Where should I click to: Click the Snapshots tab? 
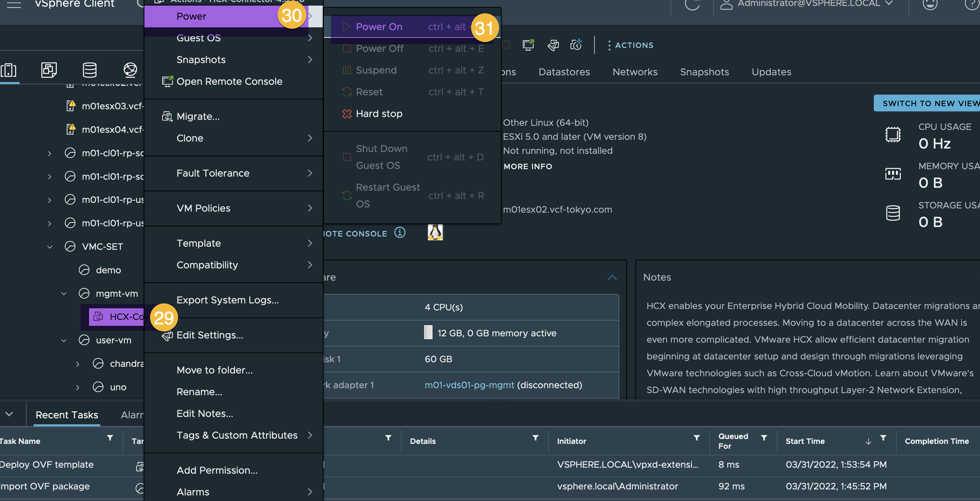click(704, 71)
